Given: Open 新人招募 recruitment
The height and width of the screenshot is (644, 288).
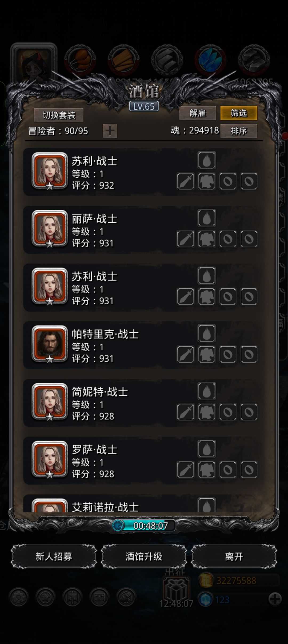Looking at the screenshot, I should pyautogui.click(x=54, y=556).
